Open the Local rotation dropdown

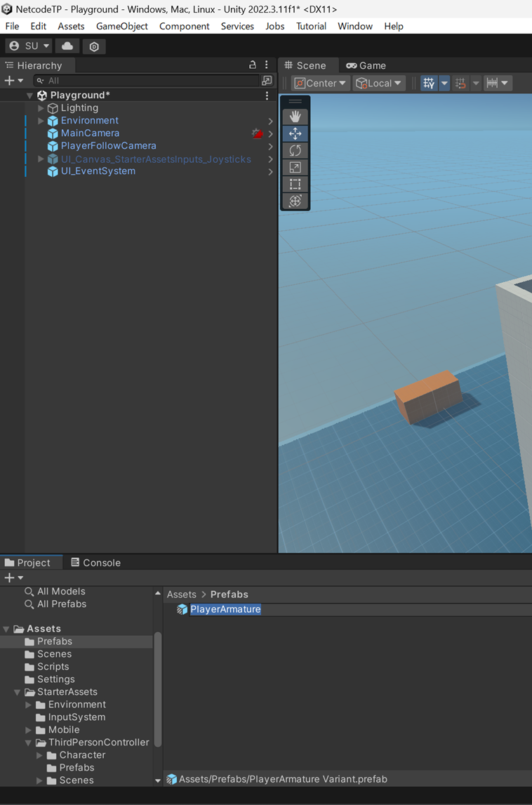[379, 83]
